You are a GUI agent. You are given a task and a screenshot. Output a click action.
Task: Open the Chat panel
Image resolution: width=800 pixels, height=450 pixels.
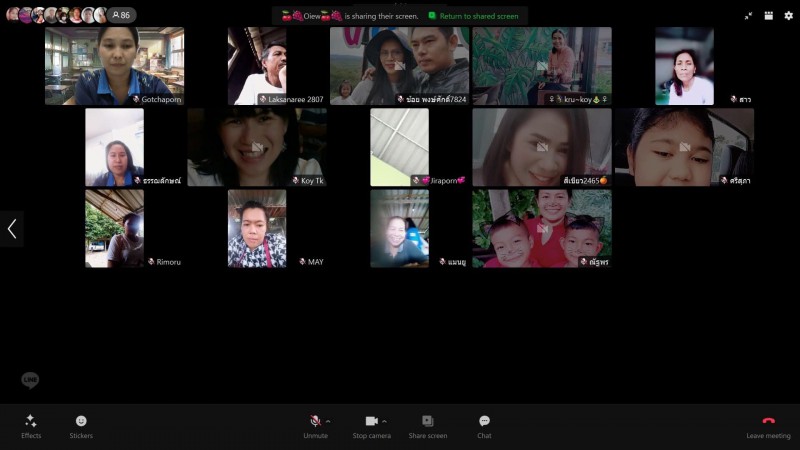click(x=484, y=421)
